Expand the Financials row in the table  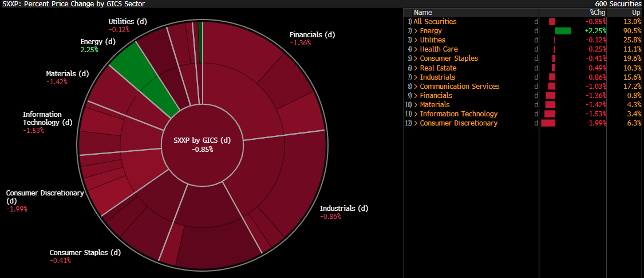pyautogui.click(x=416, y=95)
